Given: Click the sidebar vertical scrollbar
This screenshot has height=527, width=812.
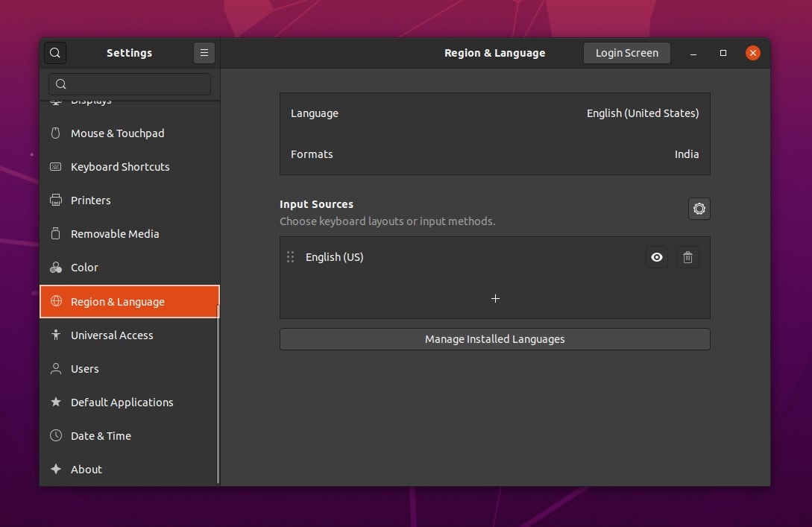Looking at the screenshot, I should click(218, 394).
